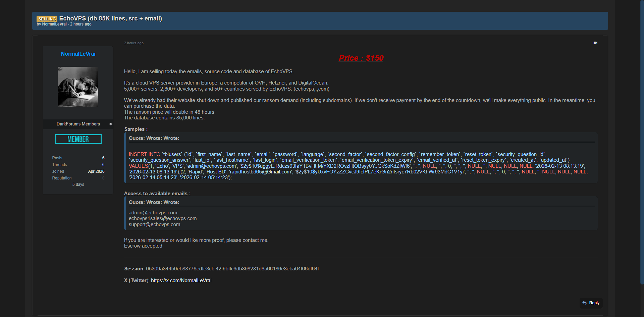Open the NormalLeVrai username in profile panel

pos(78,54)
